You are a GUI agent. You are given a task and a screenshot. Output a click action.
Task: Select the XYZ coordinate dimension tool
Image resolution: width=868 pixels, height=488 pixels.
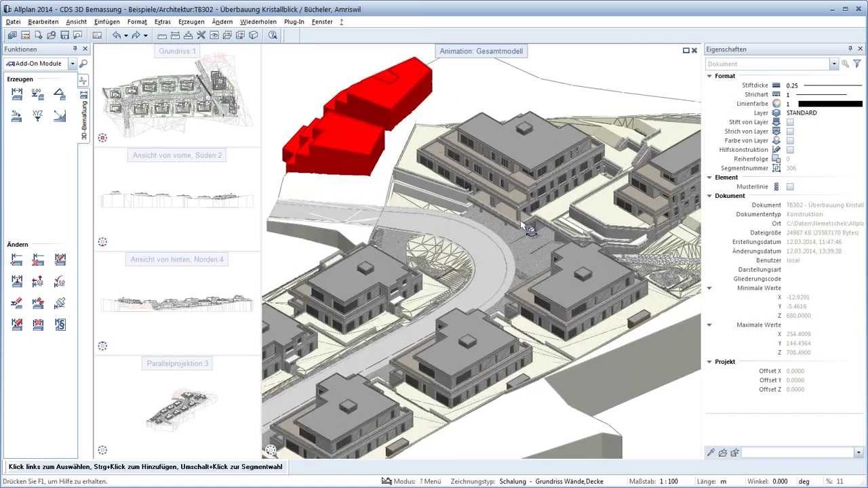pos(38,116)
